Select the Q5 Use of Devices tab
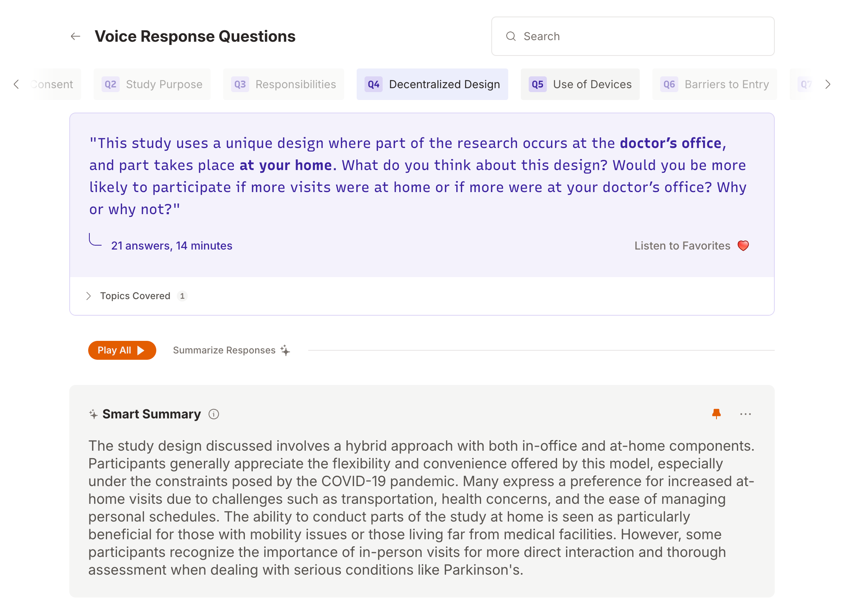This screenshot has width=846, height=616. (580, 84)
